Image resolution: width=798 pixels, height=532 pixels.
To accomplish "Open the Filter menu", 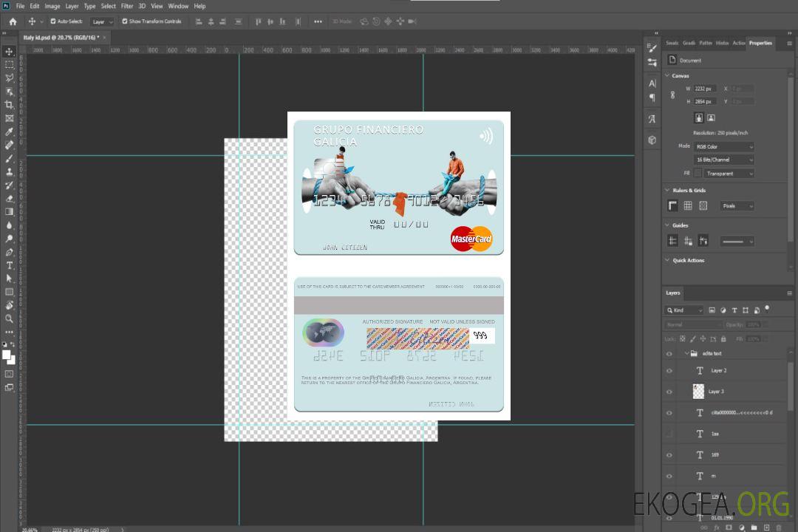I will pos(127,6).
